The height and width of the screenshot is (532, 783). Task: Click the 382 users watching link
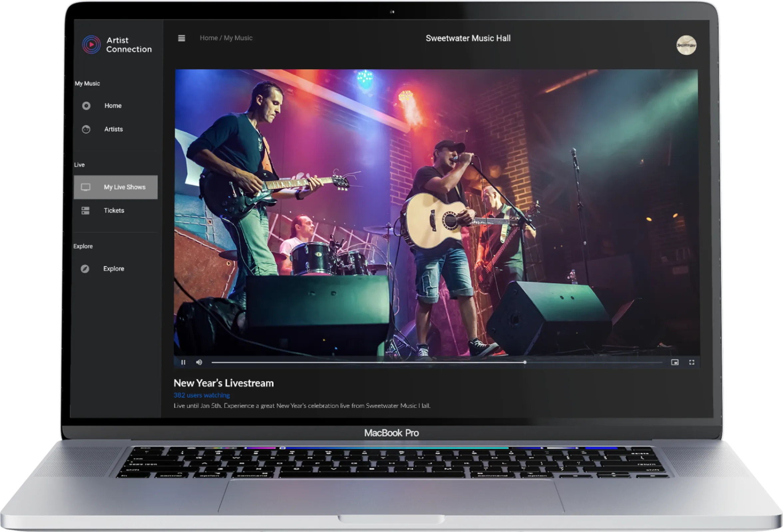click(201, 395)
